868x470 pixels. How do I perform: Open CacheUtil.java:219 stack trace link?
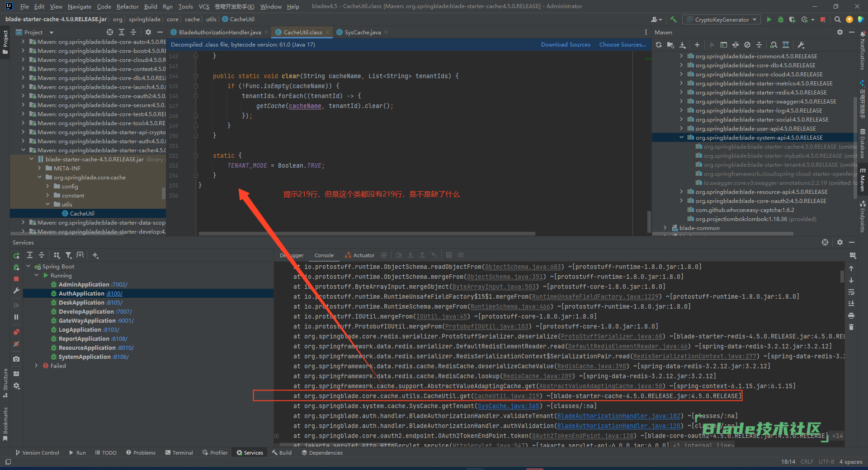point(507,396)
